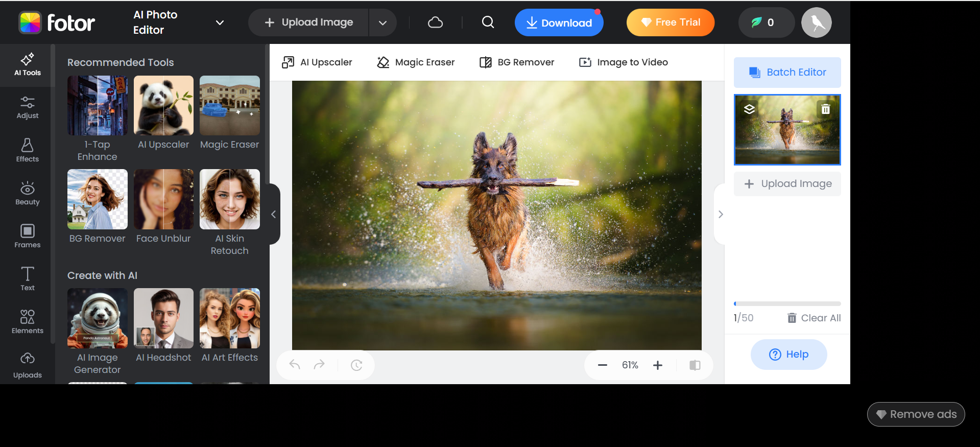
Task: Click the 61% zoom level value
Action: [630, 365]
